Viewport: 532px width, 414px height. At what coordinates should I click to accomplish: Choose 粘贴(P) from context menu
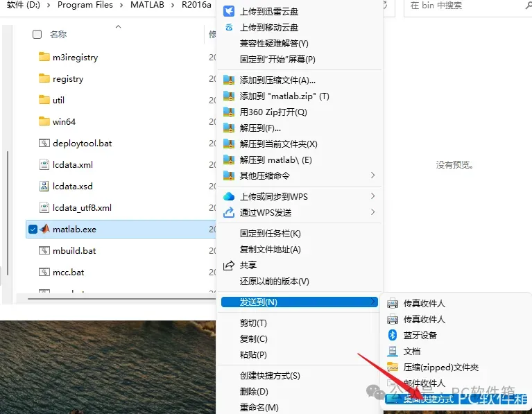253,354
